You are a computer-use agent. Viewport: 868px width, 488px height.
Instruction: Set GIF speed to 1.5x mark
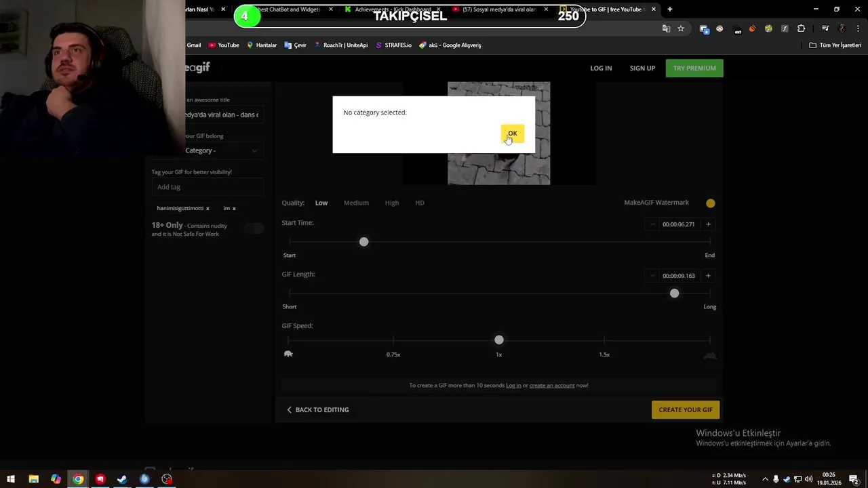pos(604,354)
